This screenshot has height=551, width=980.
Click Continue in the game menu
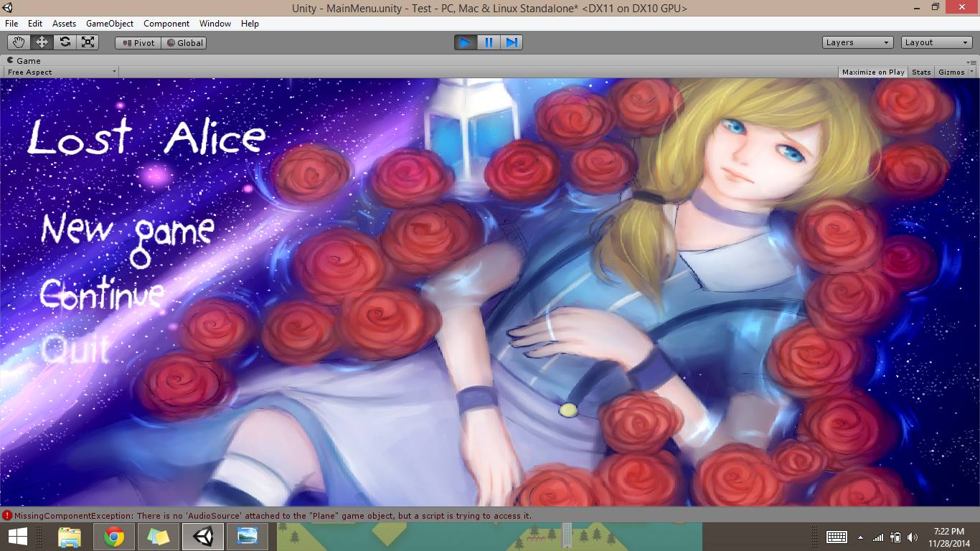pyautogui.click(x=102, y=294)
